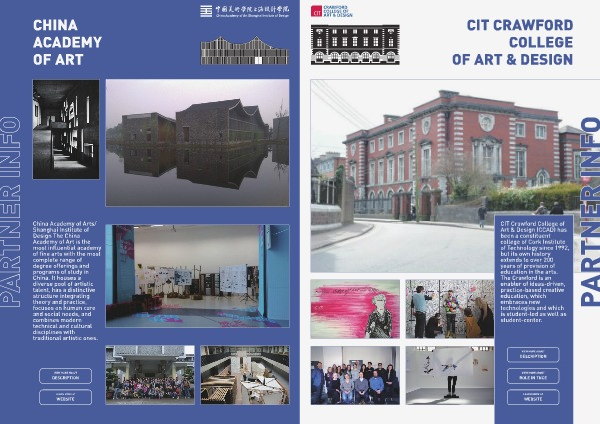Click the wooden models workshop photo
Image resolution: width=600 pixels, height=424 pixels.
[x=244, y=374]
